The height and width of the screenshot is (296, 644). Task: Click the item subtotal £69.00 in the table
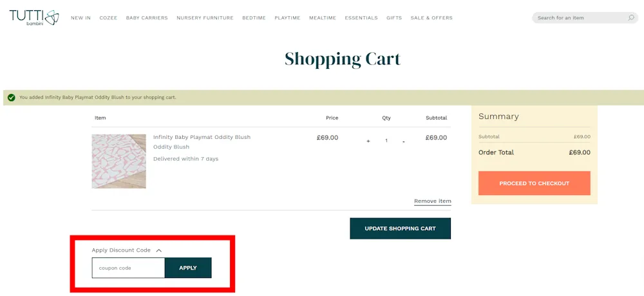(x=436, y=138)
